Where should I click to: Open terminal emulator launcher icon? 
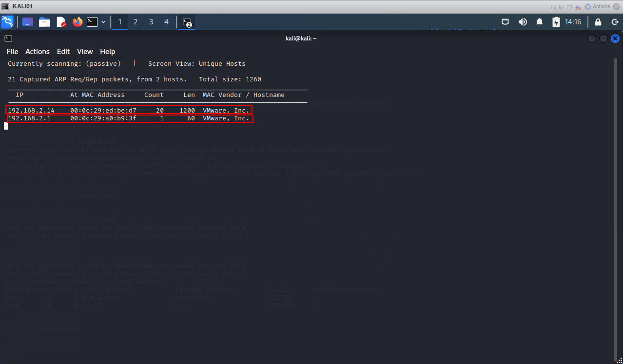92,22
